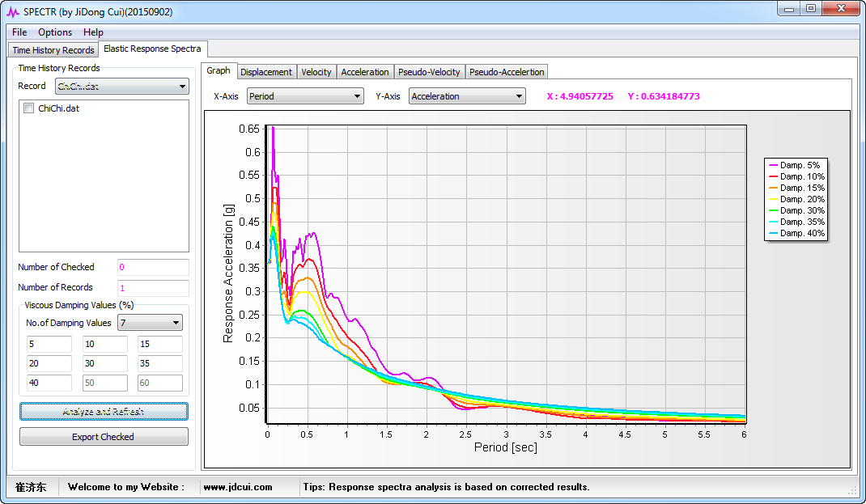Maximize the SPECTR window
The width and height of the screenshot is (866, 504).
click(x=811, y=9)
